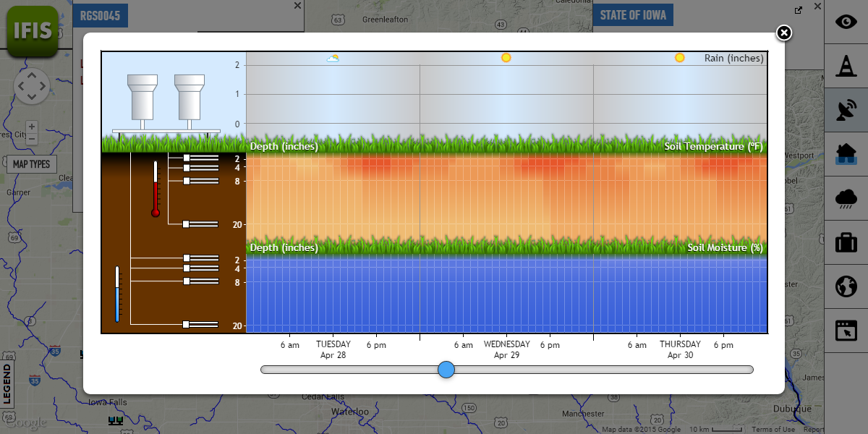This screenshot has height=434, width=868.
Task: Switch to the RGS0045 tab
Action: (x=101, y=14)
